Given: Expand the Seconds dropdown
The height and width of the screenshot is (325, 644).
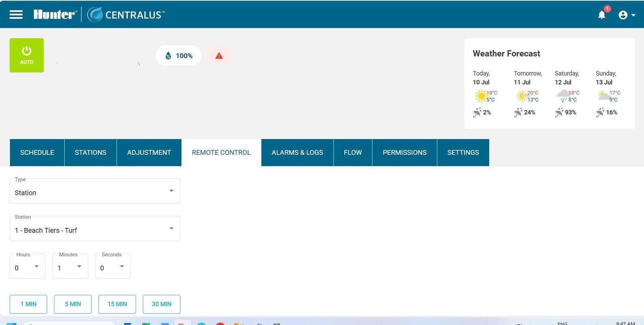Looking at the screenshot, I should click(113, 267).
